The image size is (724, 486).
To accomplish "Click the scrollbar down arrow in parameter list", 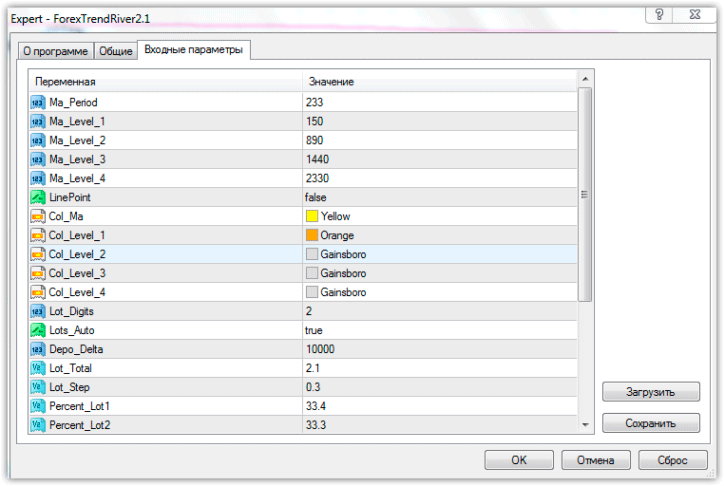I will 586,425.
